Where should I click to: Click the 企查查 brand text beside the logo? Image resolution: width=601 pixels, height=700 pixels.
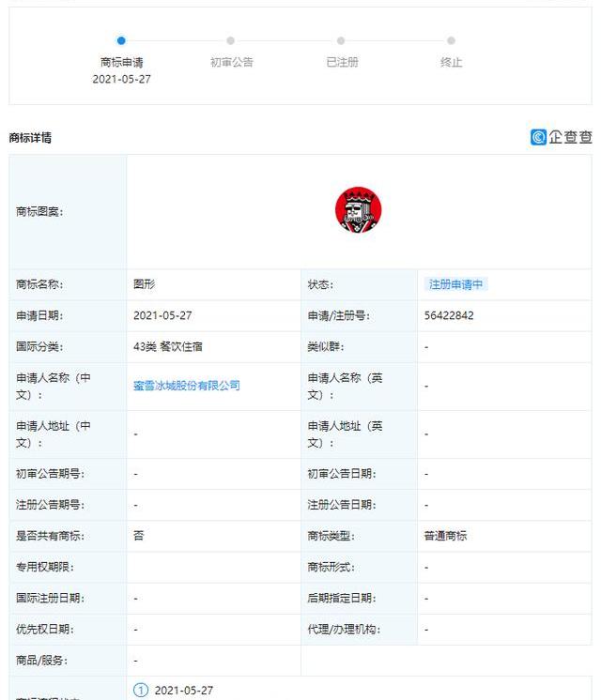[571, 137]
